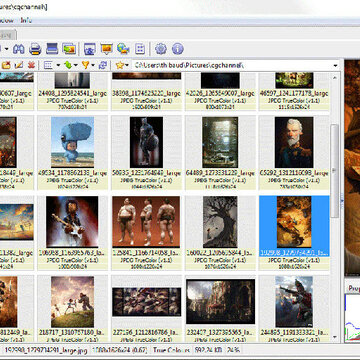Click status bar file name 192998 large.jpg
360x360 pixels.
tap(45, 351)
